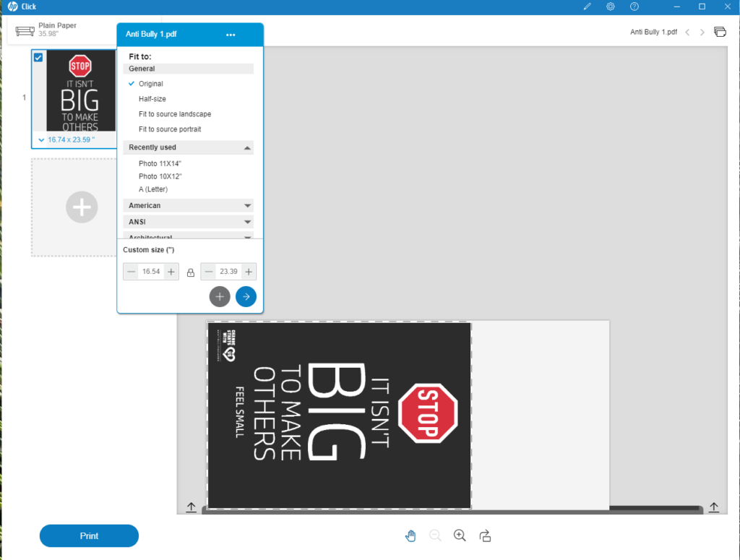Open the help question mark icon
This screenshot has height=560, width=740.
634,7
